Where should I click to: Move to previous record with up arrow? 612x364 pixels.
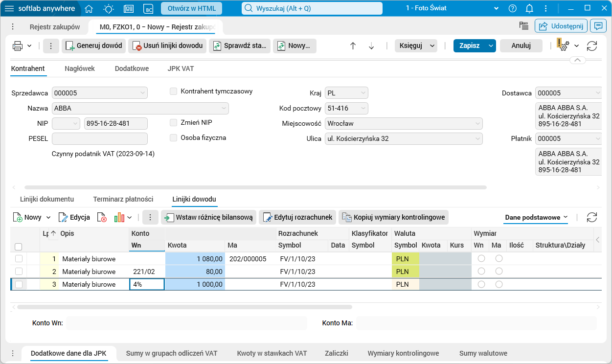(x=353, y=46)
